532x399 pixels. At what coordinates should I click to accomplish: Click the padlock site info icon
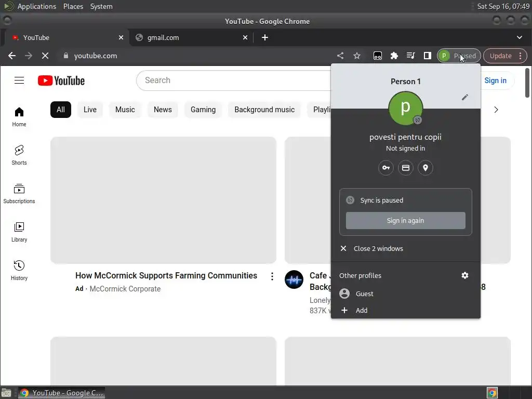coord(66,56)
